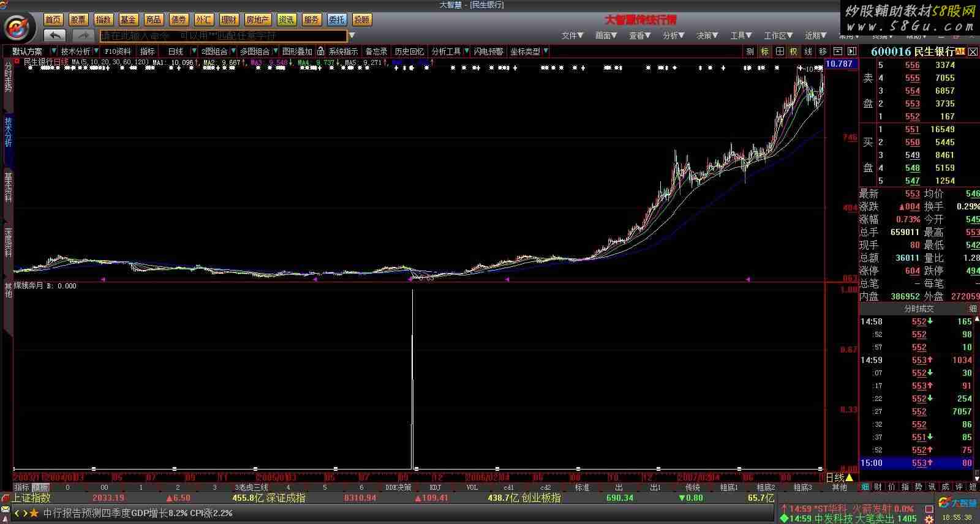Click the F10资料 toolbar item
Image resolution: width=980 pixels, height=524 pixels.
(118, 51)
